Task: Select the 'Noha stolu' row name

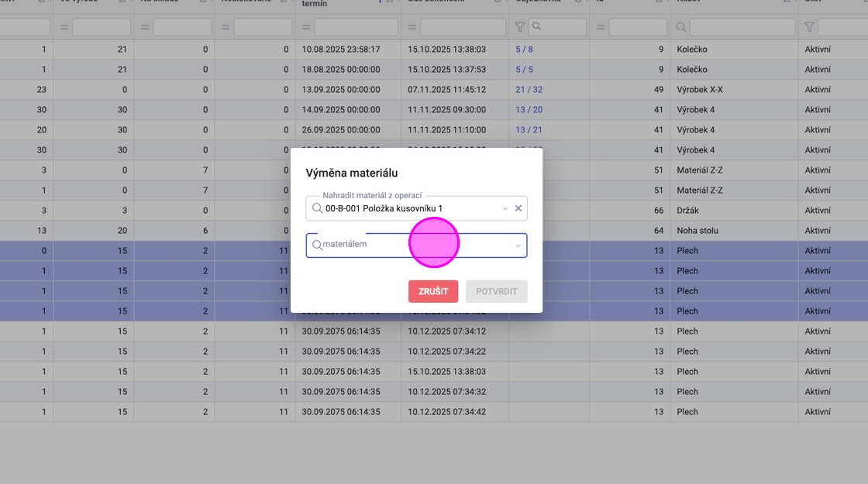Action: click(697, 231)
